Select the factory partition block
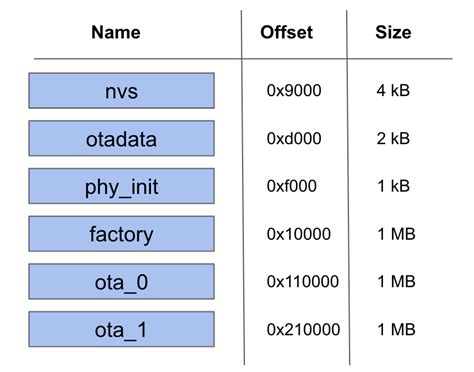The height and width of the screenshot is (372, 474). [121, 234]
